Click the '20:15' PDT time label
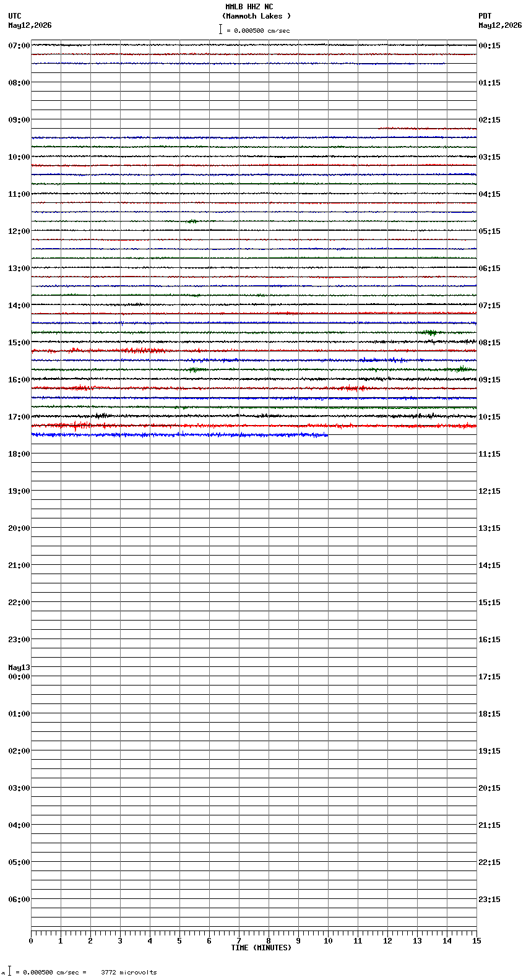Screen dimensions: 526x980 pyautogui.click(x=489, y=788)
